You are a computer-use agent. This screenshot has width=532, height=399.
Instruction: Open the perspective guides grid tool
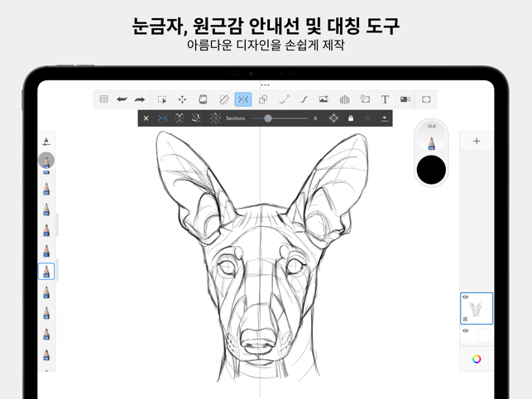[x=344, y=99]
